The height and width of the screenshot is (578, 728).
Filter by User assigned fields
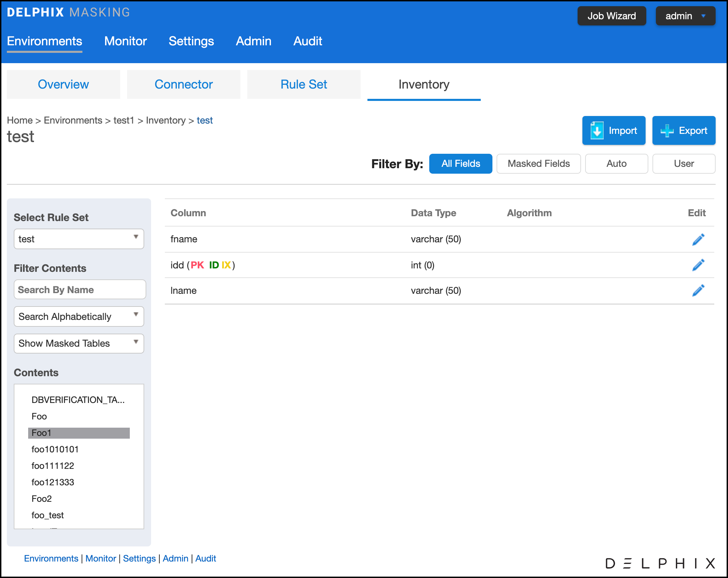(684, 164)
